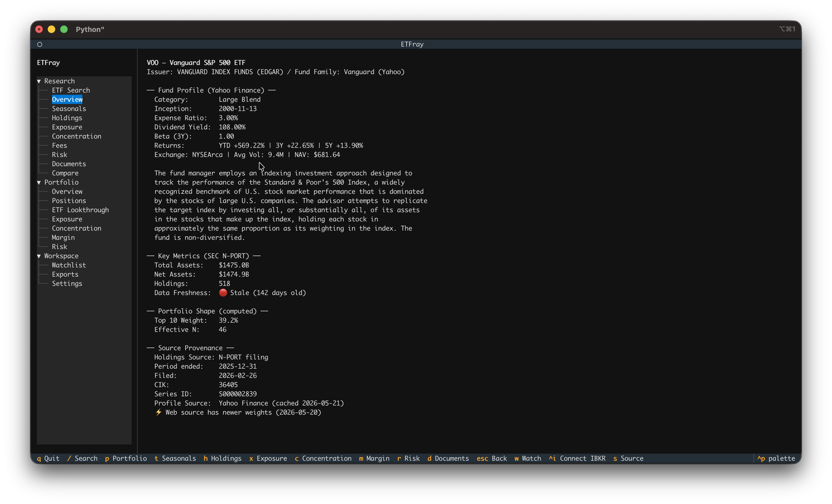Open the '^p palette' command palette
832x504 pixels.
(x=776, y=458)
